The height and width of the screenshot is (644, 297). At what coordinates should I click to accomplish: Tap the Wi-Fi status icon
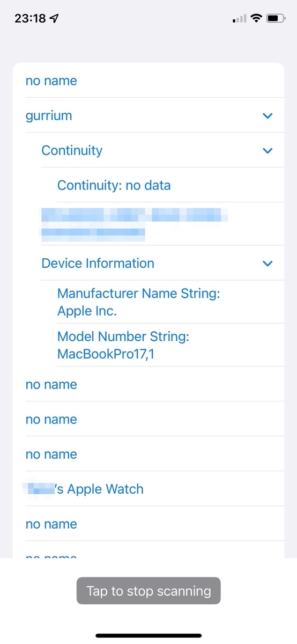pos(256,18)
